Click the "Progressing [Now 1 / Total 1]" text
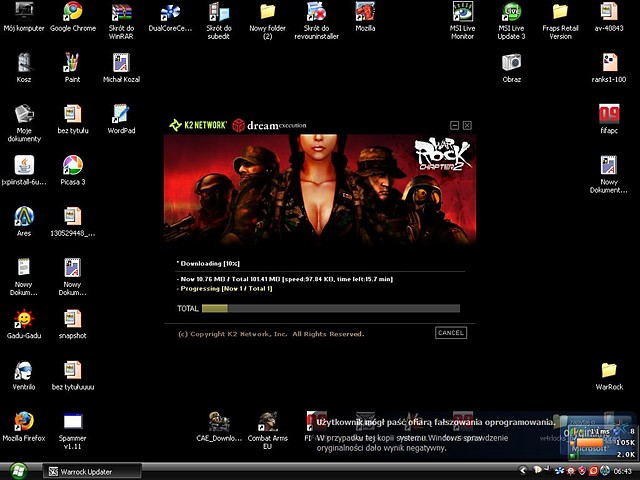The width and height of the screenshot is (640, 480). 225,289
